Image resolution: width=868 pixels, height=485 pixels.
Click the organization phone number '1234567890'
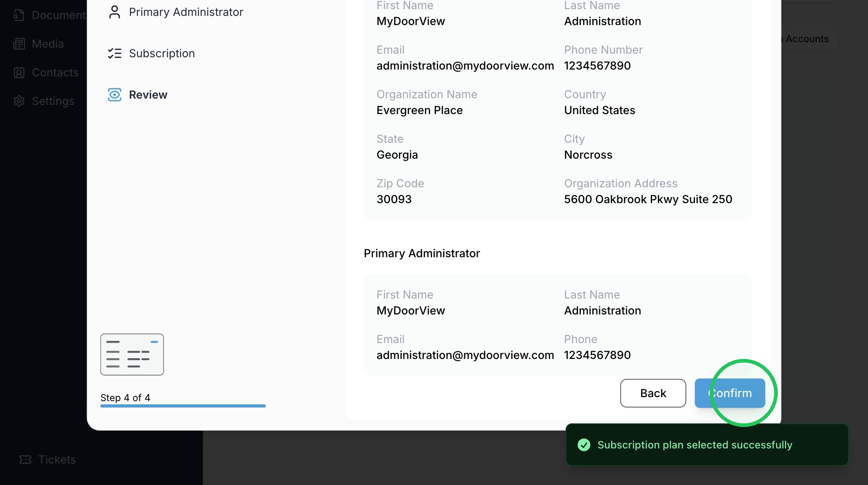pyautogui.click(x=597, y=66)
